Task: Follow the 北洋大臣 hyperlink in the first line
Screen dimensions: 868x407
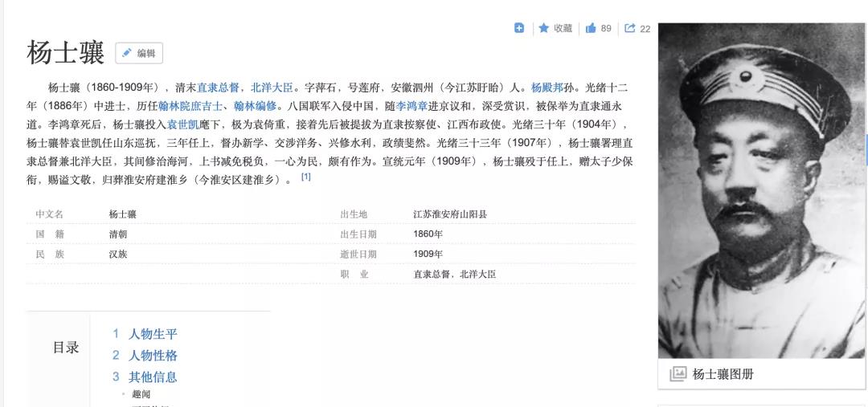Action: point(272,88)
